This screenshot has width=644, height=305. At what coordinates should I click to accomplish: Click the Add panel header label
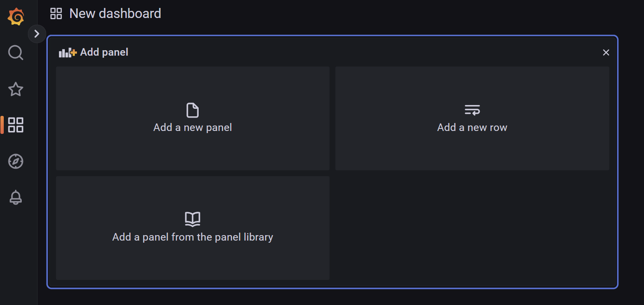point(104,52)
